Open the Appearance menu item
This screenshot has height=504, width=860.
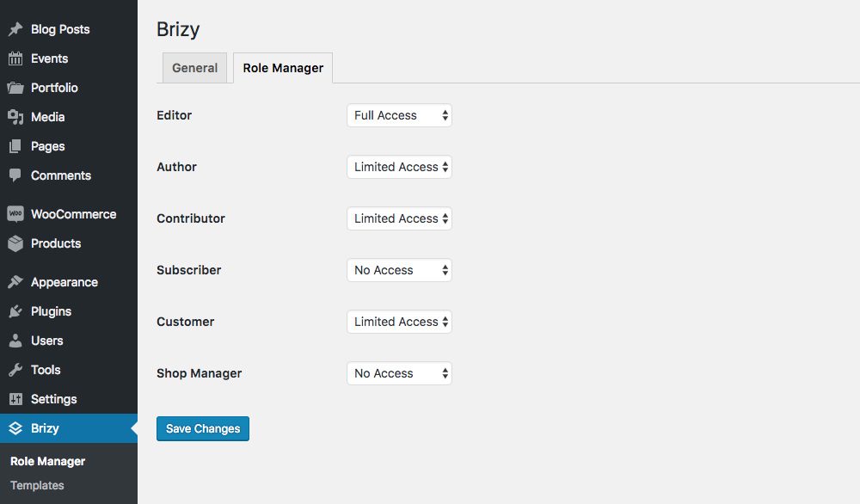click(x=69, y=282)
